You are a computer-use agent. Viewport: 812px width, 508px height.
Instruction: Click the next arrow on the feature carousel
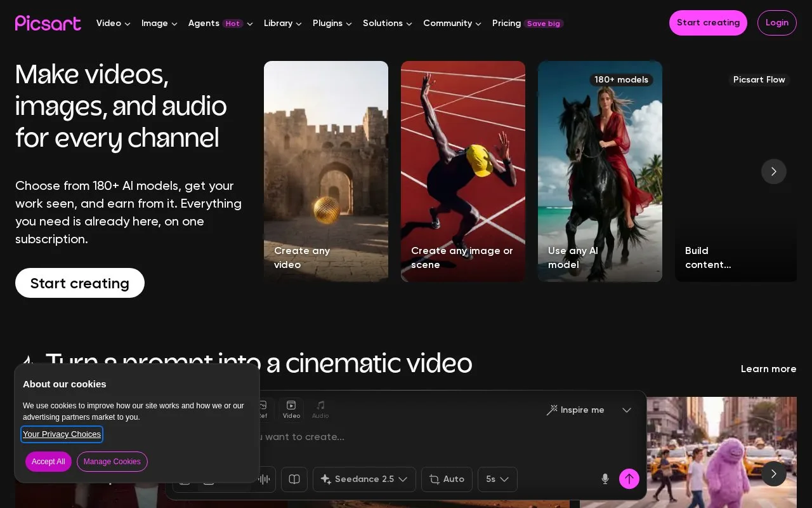[774, 171]
